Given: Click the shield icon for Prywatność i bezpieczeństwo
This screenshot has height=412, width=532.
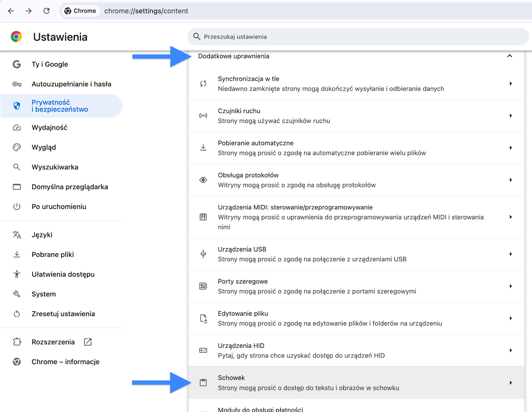Looking at the screenshot, I should [x=17, y=106].
